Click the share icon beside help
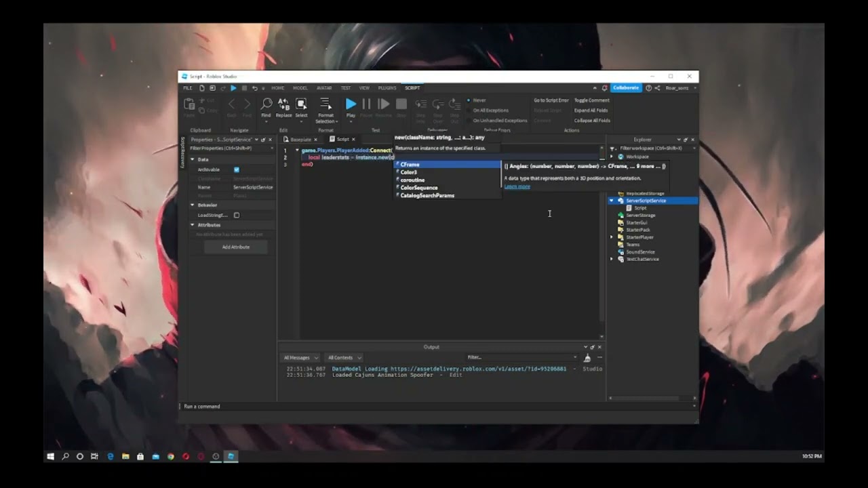868x488 pixels. coord(657,88)
